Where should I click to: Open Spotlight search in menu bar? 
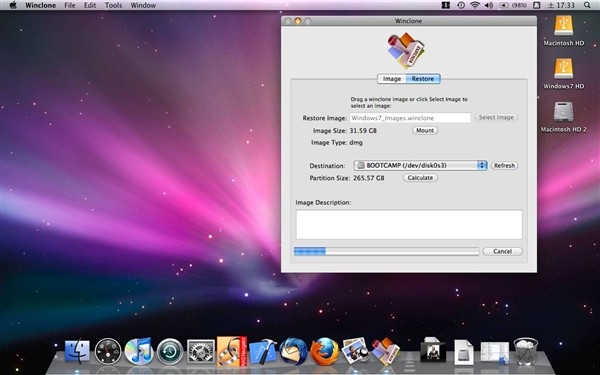pyautogui.click(x=587, y=5)
